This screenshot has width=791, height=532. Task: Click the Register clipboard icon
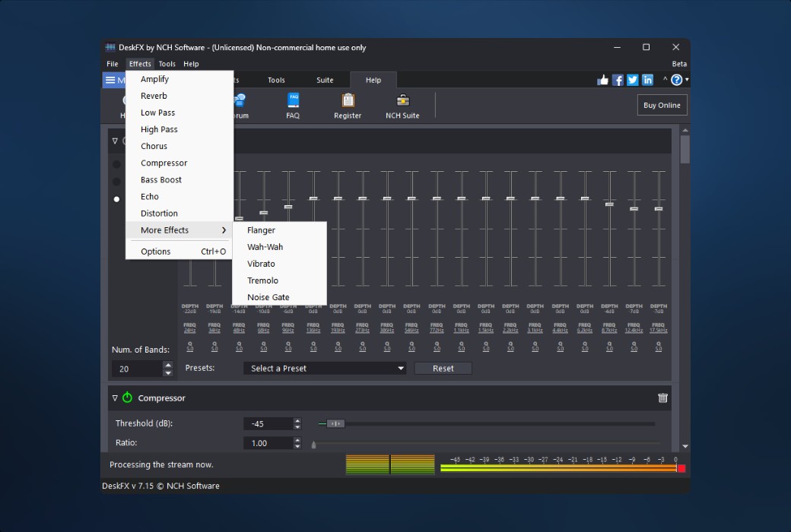click(x=348, y=100)
